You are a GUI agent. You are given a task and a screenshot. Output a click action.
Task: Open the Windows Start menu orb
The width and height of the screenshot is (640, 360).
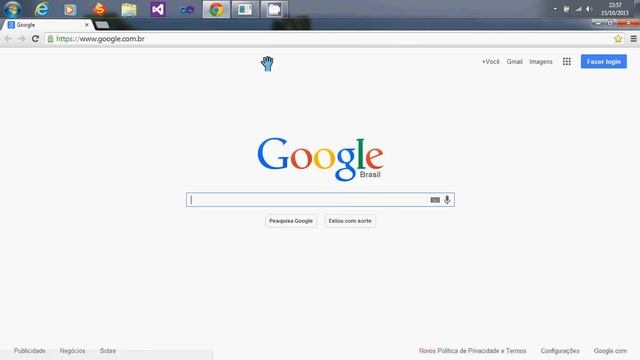click(12, 9)
